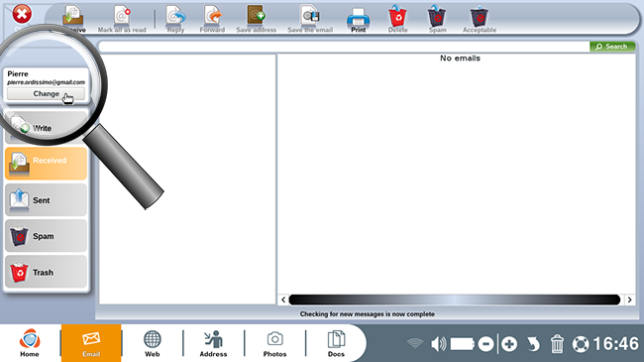Click the green Search button
The width and height of the screenshot is (644, 362).
(612, 47)
